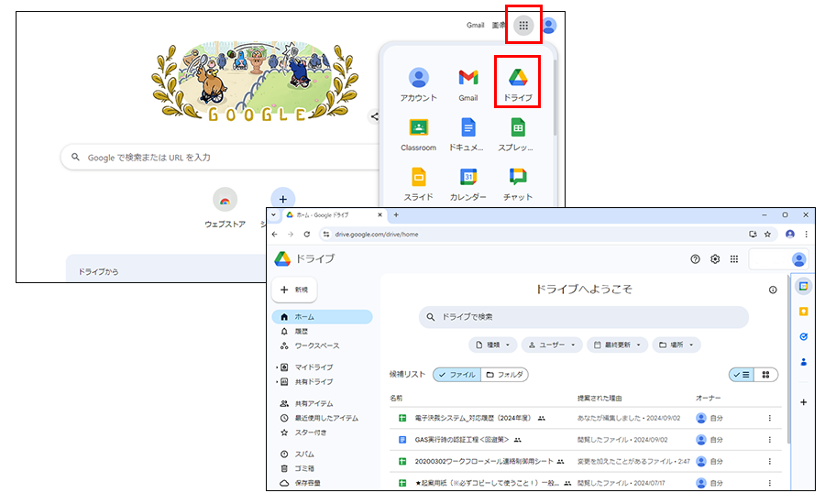825x504 pixels.
Task: Expand the 種類 (type) filter dropdown
Action: click(x=492, y=345)
